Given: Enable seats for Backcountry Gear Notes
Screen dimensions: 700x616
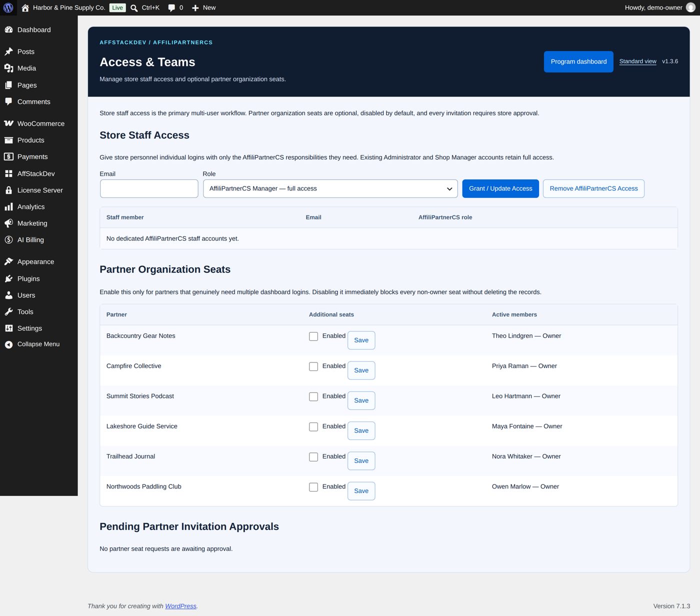Looking at the screenshot, I should coord(313,336).
